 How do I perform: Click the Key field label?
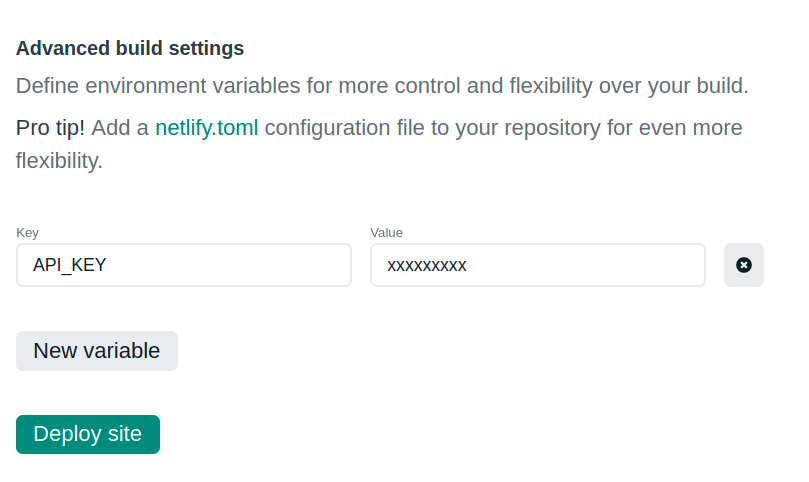point(27,232)
